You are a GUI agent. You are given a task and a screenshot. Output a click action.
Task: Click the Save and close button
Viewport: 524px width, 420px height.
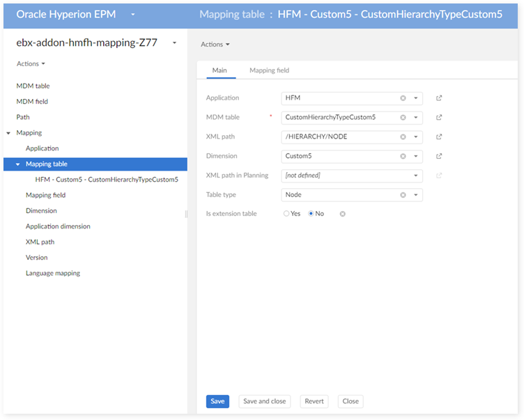tap(264, 401)
